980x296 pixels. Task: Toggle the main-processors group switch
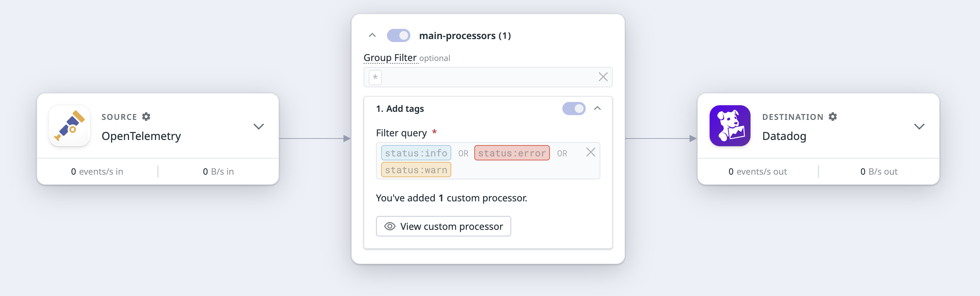pos(398,36)
